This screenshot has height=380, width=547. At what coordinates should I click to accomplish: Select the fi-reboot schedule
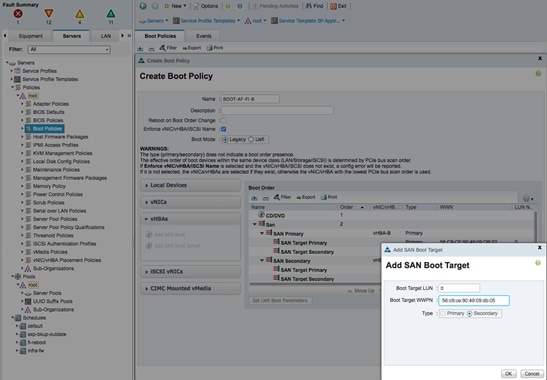click(36, 343)
